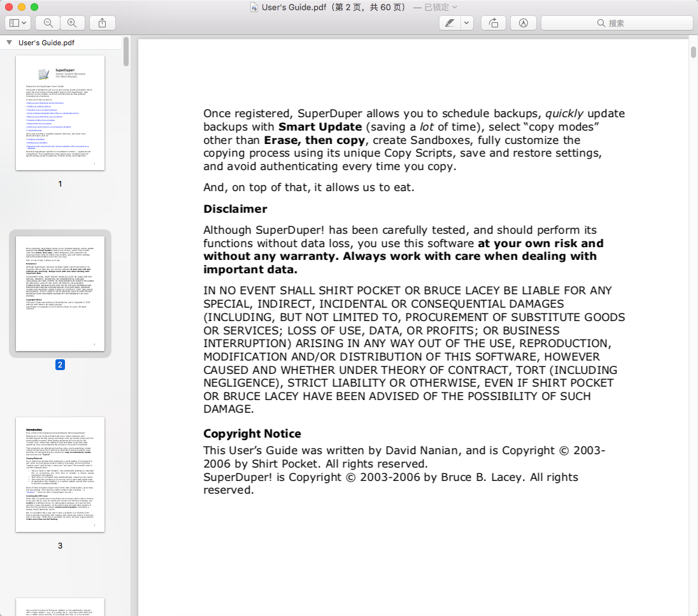Viewport: 698px width, 616px height.
Task: Click the sidebar thumbnail scrollbar
Action: pos(126,52)
